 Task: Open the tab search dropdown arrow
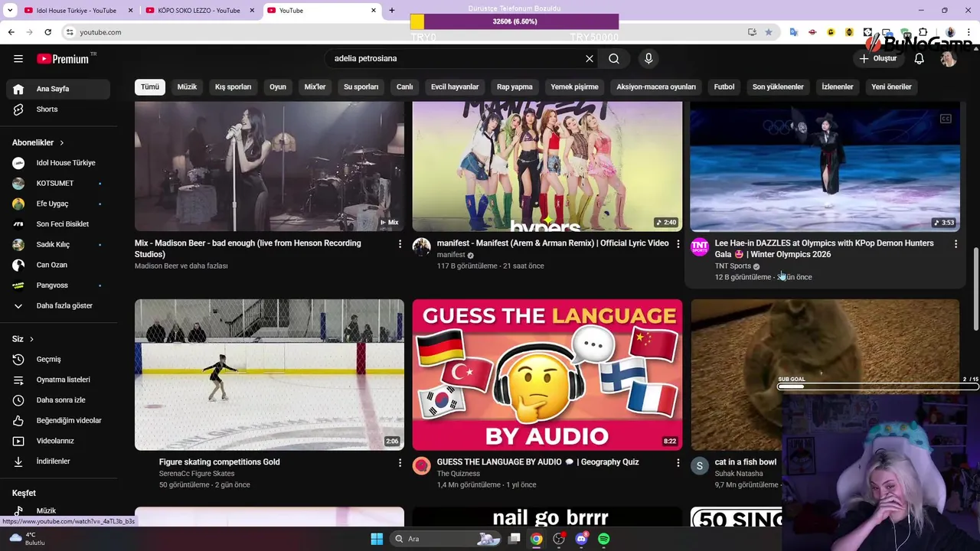pyautogui.click(x=11, y=11)
